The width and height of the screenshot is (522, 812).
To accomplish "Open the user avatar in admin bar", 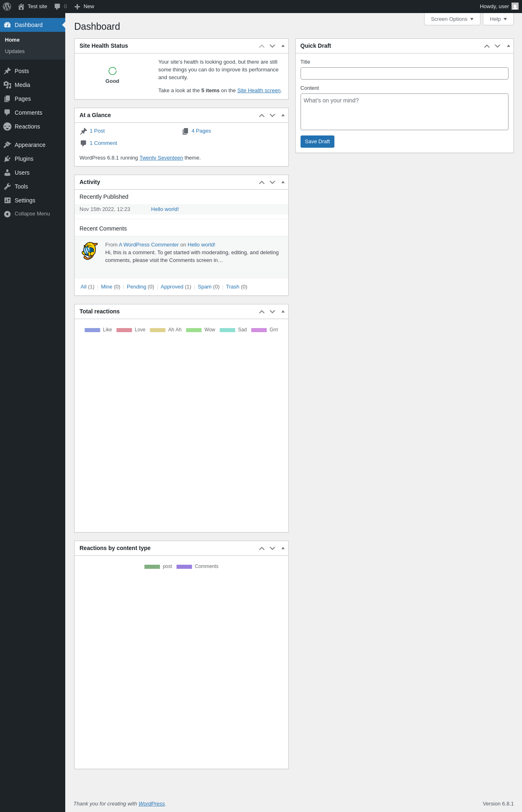I will 515,7.
